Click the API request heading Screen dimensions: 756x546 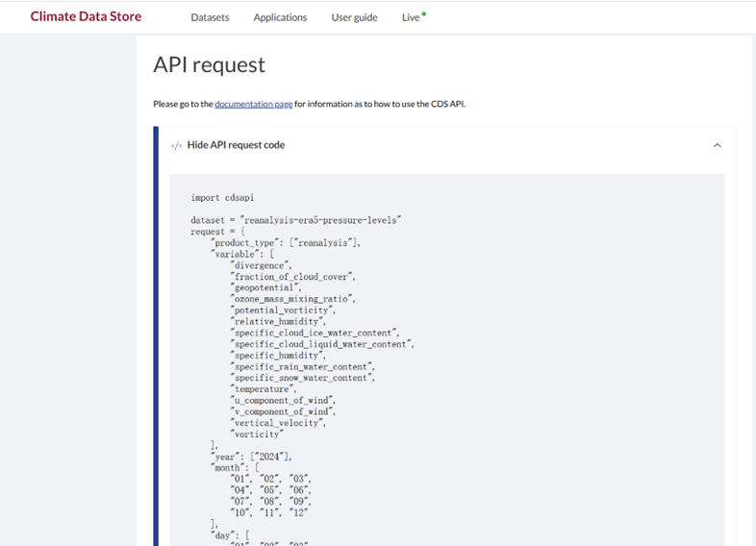tap(209, 64)
